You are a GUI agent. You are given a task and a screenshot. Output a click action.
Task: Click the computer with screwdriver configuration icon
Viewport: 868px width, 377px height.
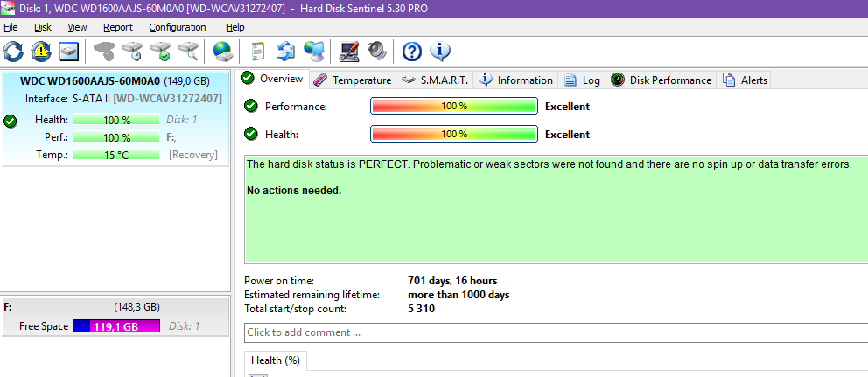349,52
